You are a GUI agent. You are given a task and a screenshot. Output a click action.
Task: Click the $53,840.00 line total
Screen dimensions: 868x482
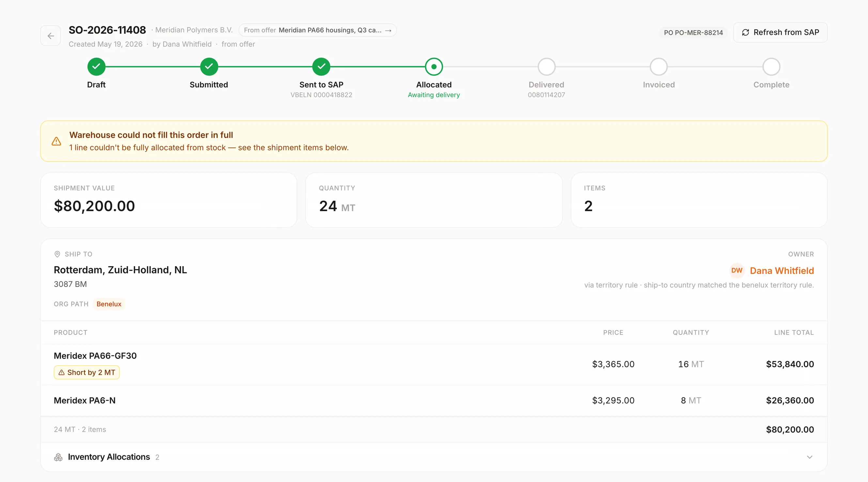click(x=790, y=364)
